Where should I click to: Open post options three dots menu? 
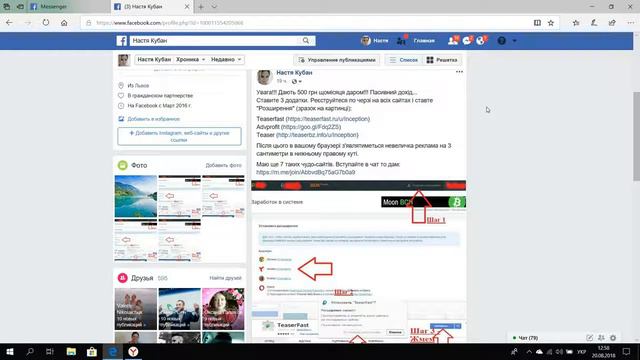tap(459, 72)
